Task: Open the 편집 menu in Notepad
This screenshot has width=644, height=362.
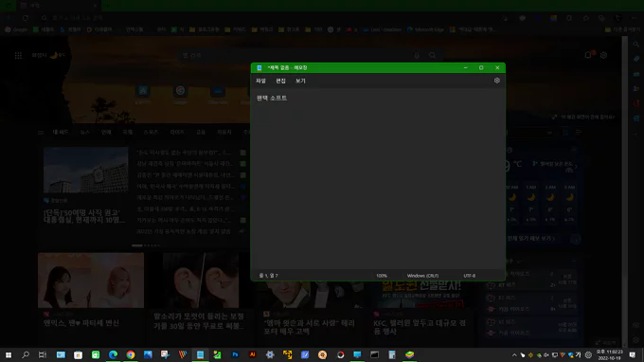Action: pos(280,81)
